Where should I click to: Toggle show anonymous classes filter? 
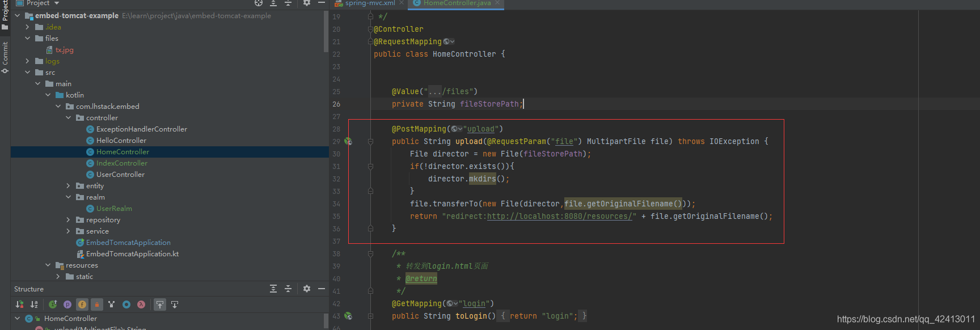[126, 304]
